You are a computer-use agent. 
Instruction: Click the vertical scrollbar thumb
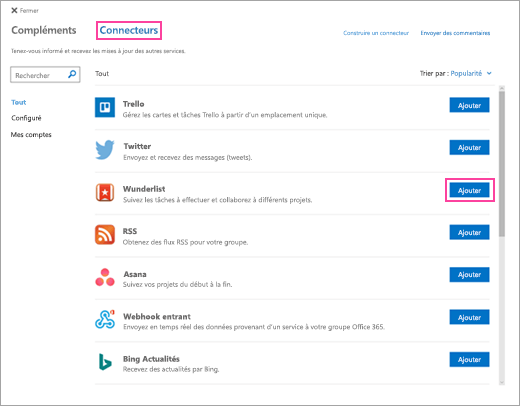tap(502, 164)
